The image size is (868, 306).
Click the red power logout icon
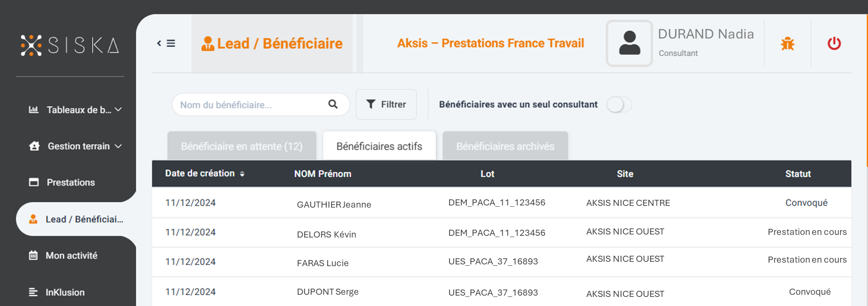tap(834, 43)
